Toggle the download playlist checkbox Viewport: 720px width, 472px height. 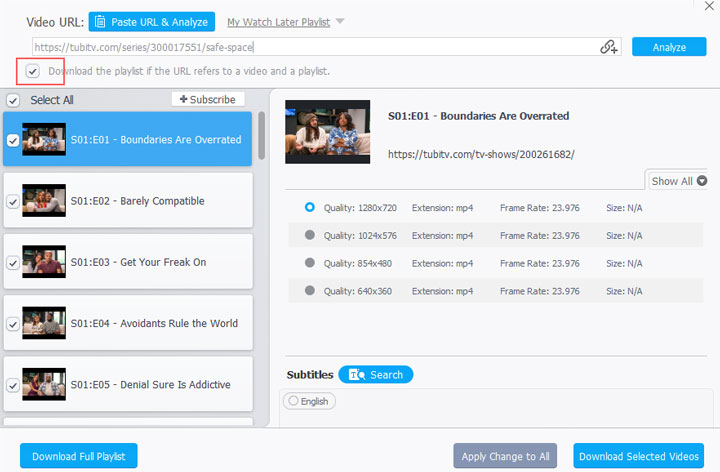coord(33,71)
